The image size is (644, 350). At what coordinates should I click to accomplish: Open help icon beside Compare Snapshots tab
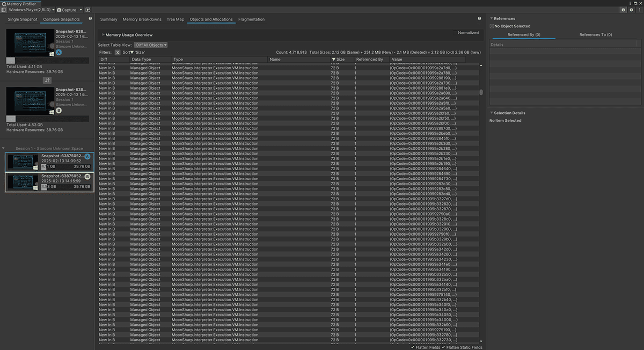tap(90, 19)
